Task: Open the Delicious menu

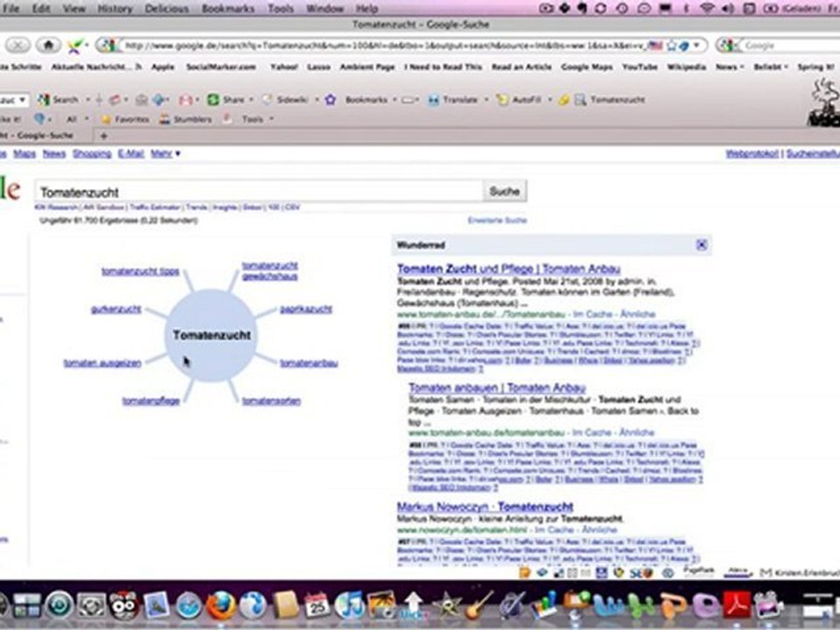Action: pos(166,9)
